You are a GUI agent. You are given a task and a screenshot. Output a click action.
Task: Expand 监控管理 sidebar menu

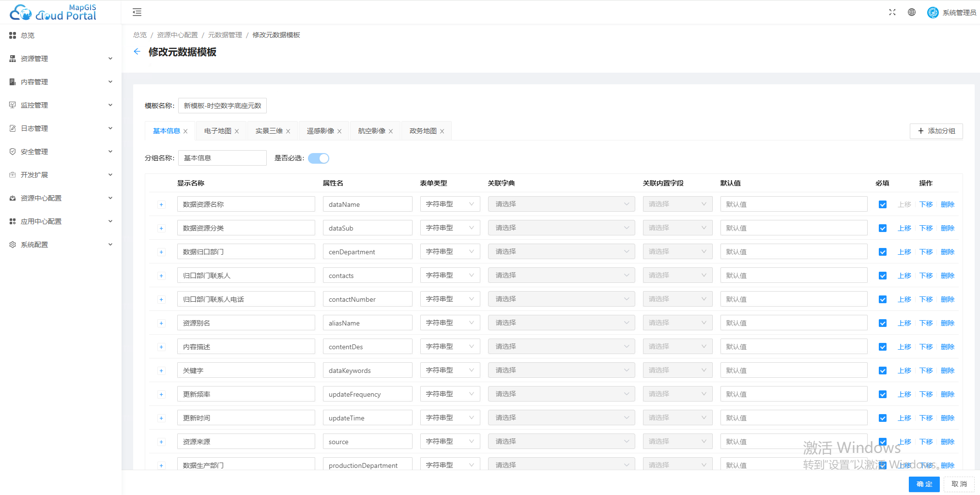(x=61, y=105)
